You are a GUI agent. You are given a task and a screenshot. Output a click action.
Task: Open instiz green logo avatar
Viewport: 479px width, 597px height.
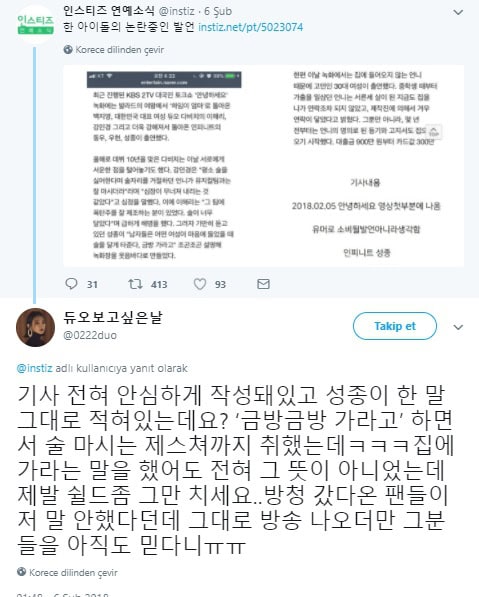pyautogui.click(x=35, y=24)
